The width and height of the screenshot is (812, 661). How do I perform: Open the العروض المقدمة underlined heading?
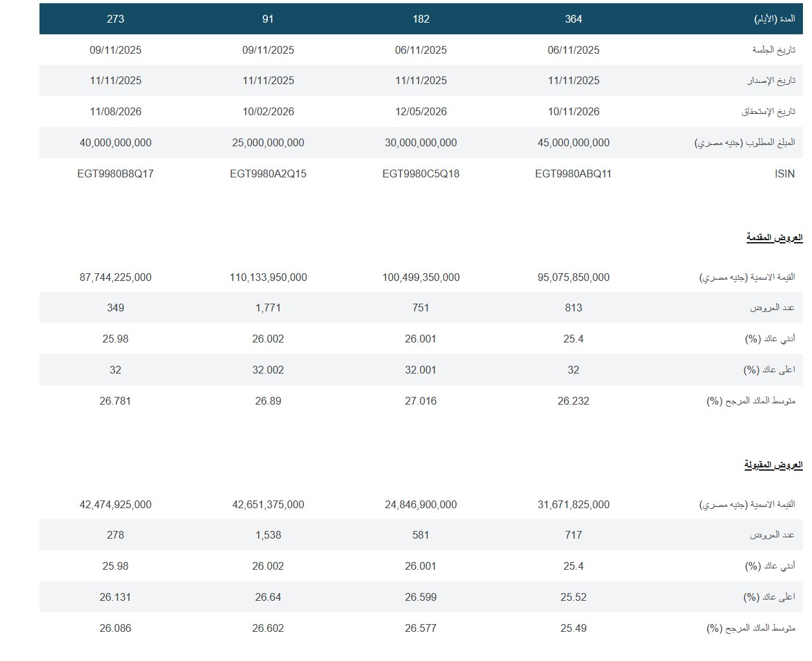774,238
